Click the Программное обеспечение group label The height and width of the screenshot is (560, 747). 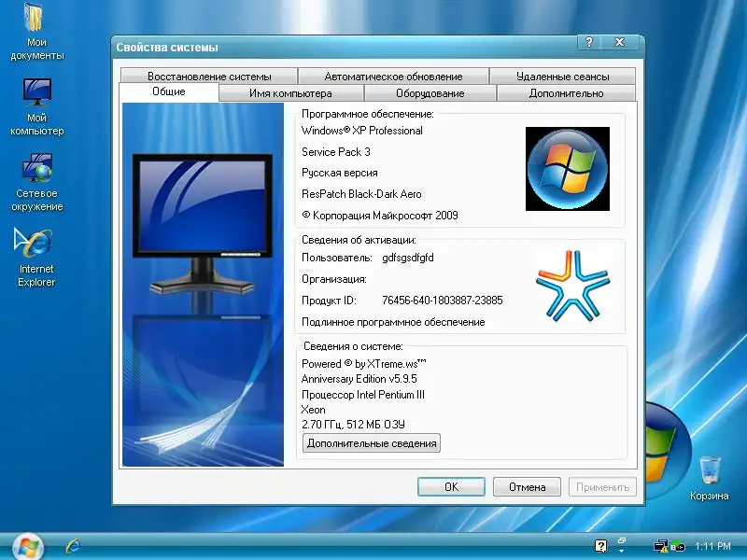point(368,114)
